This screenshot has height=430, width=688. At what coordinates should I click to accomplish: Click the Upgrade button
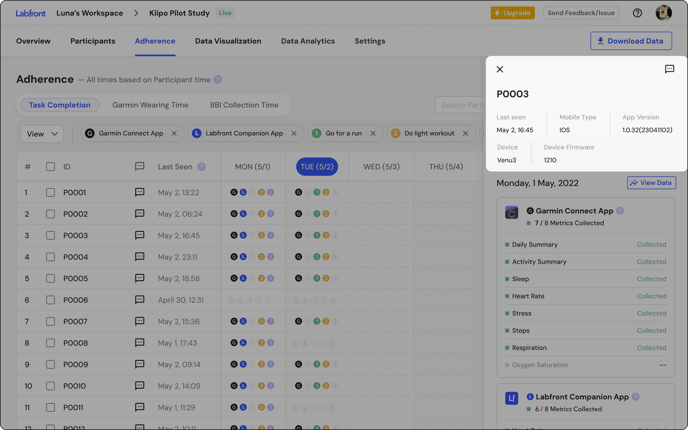point(512,13)
